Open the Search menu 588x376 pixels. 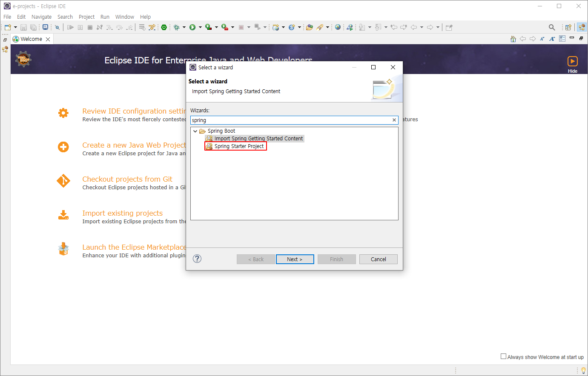(65, 17)
